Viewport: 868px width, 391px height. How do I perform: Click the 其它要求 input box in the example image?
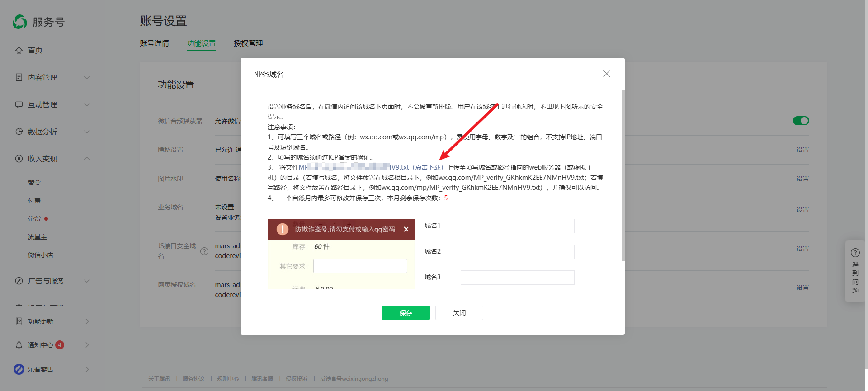click(x=360, y=266)
